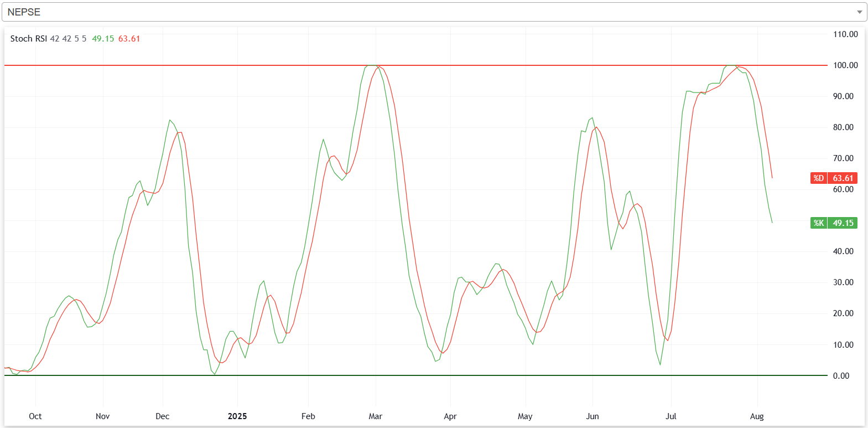
Task: Click the 100.00 axis label
Action: point(845,65)
